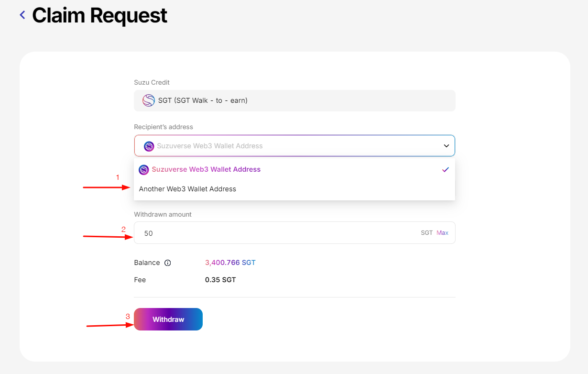Click the Recipient's address label
The width and height of the screenshot is (588, 374).
(163, 127)
